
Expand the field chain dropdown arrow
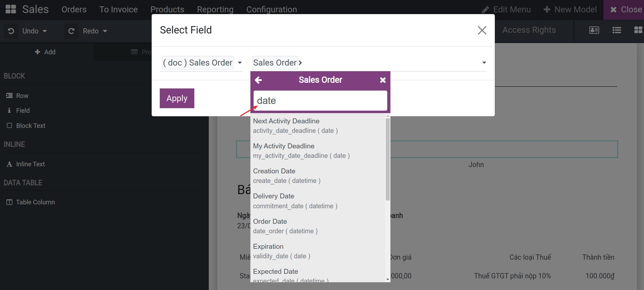[484, 63]
